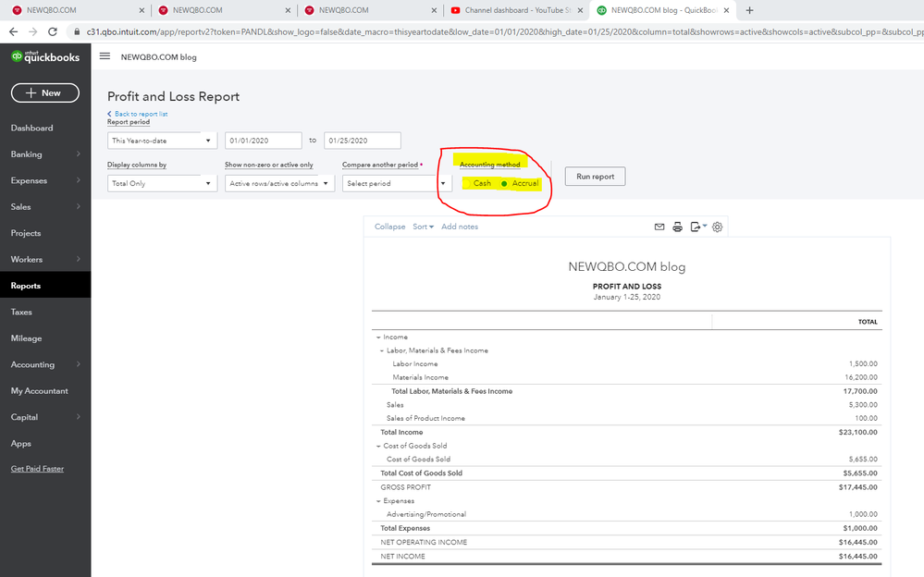Open Taxes in the sidebar
Viewport: 924px width, 577px height.
(x=21, y=312)
